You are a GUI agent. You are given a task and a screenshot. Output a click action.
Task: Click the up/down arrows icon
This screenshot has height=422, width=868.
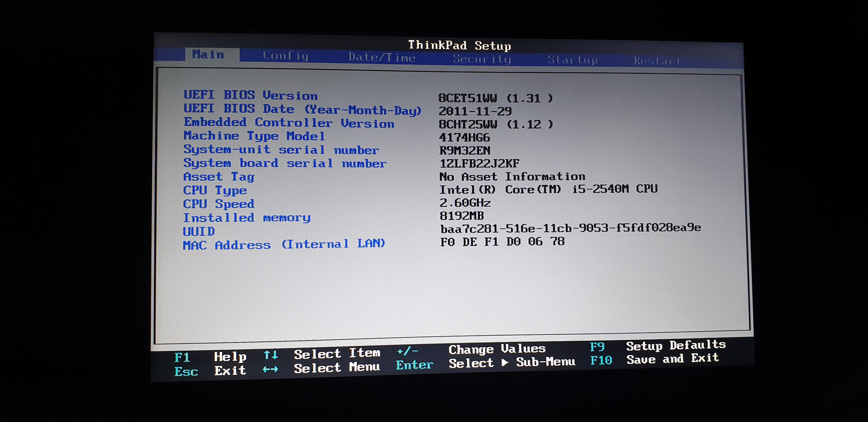[271, 355]
